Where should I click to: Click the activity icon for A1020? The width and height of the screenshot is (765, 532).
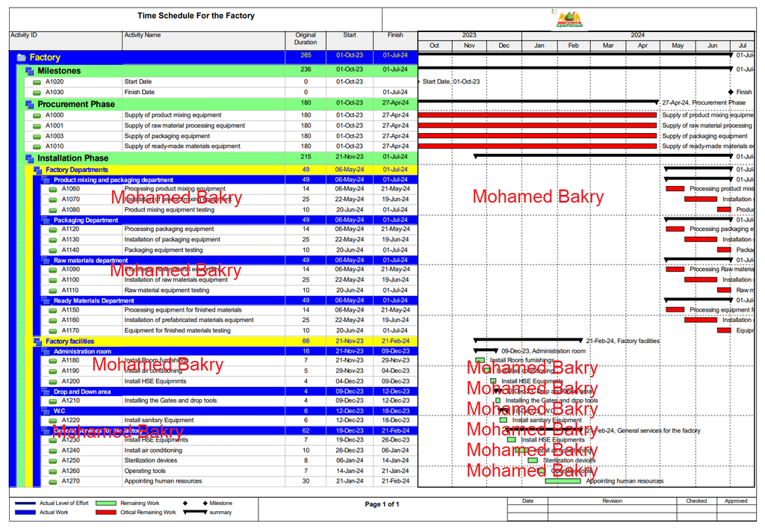click(37, 82)
